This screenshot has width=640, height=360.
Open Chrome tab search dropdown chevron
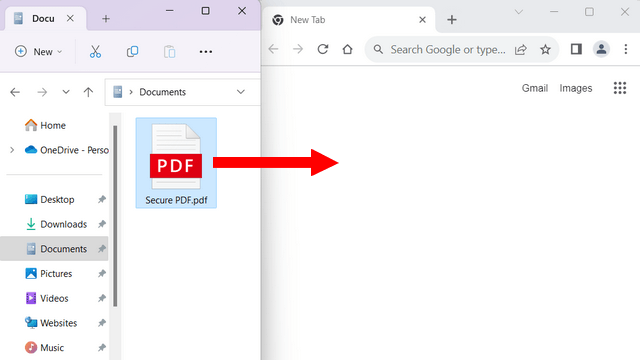(x=518, y=12)
